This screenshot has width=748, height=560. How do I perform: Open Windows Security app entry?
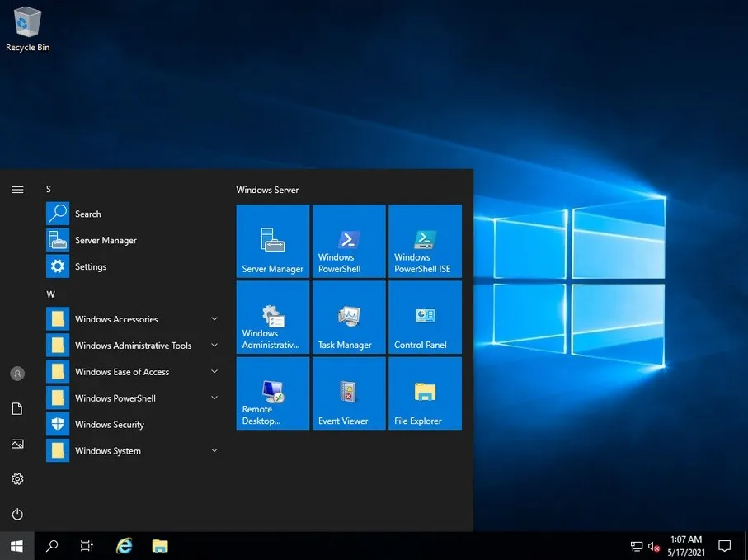(132, 424)
